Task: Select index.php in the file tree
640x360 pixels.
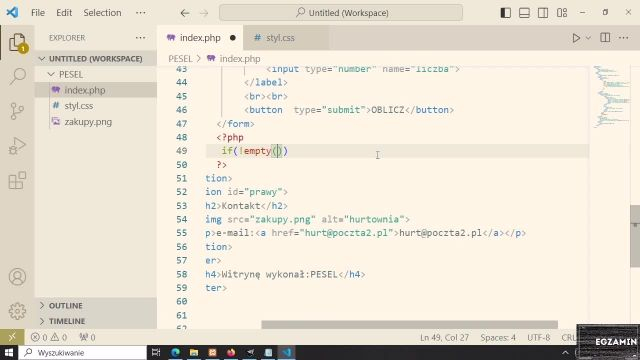Action: pos(96,90)
